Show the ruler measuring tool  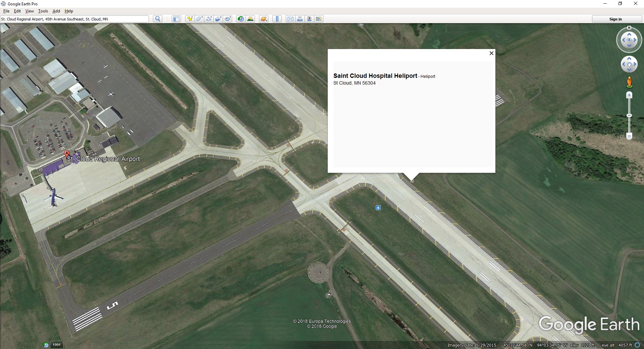click(x=277, y=19)
